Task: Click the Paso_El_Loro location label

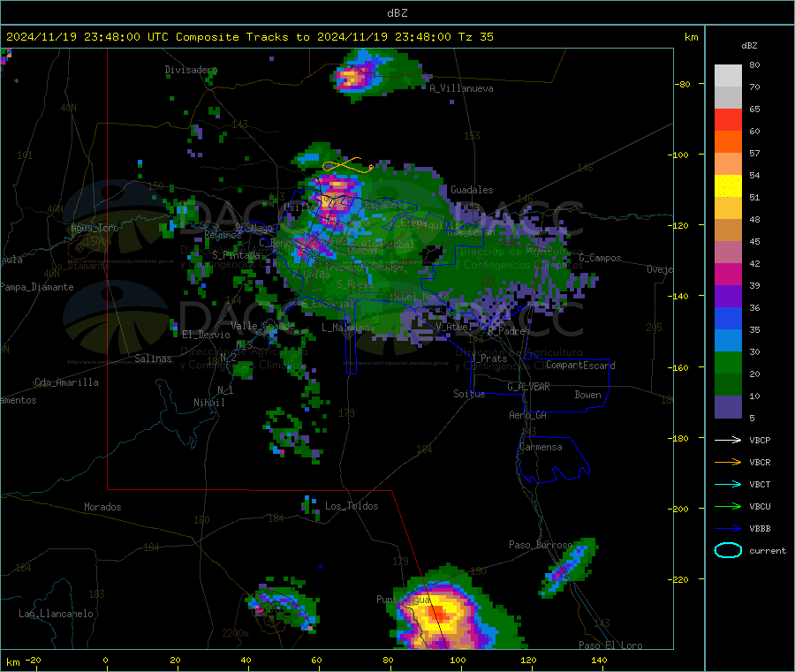Action: [x=610, y=646]
